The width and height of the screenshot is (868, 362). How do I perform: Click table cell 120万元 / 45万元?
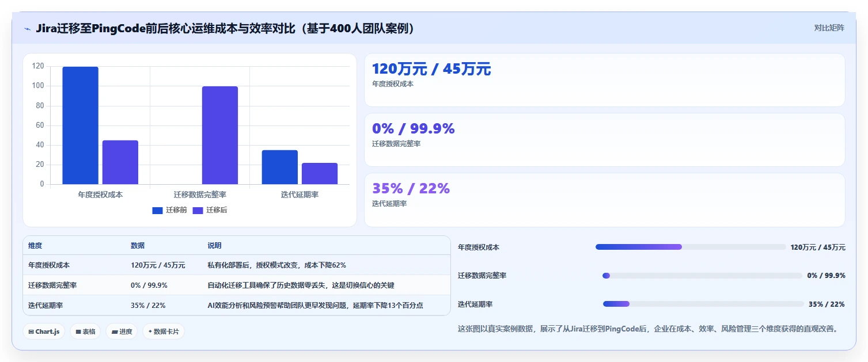(158, 265)
